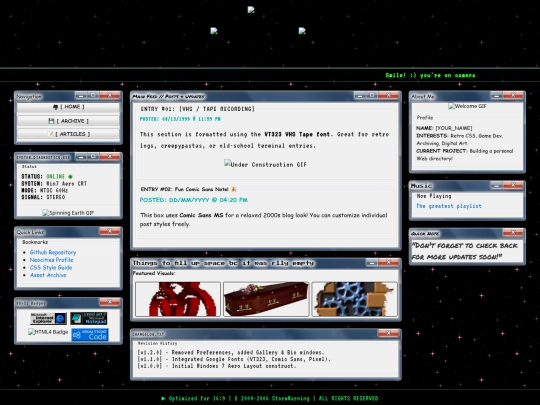The image size is (540, 405).
Task: Click the Notepad badge image
Action: (x=89, y=319)
